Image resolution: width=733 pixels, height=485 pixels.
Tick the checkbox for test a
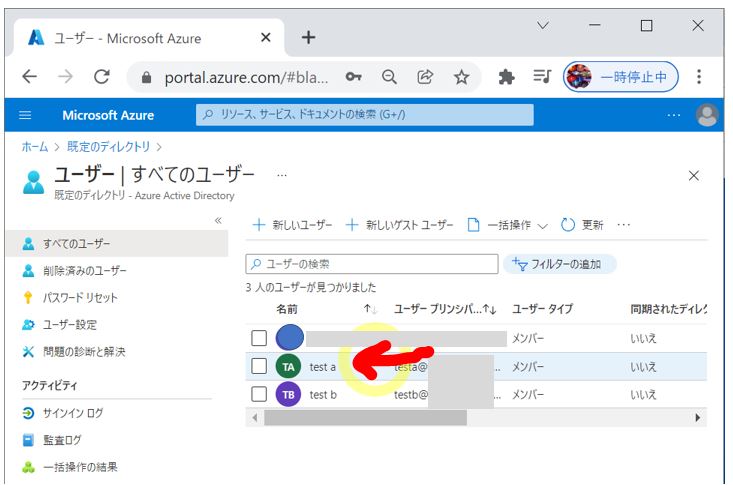coord(259,366)
